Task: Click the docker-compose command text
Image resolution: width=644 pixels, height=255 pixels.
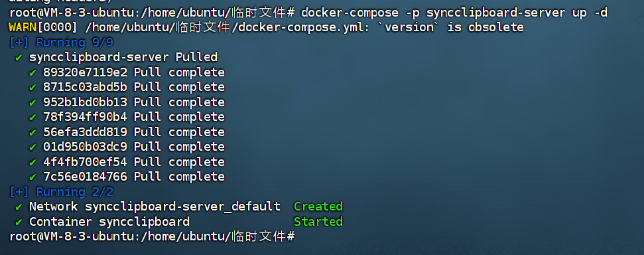Action: pos(454,13)
